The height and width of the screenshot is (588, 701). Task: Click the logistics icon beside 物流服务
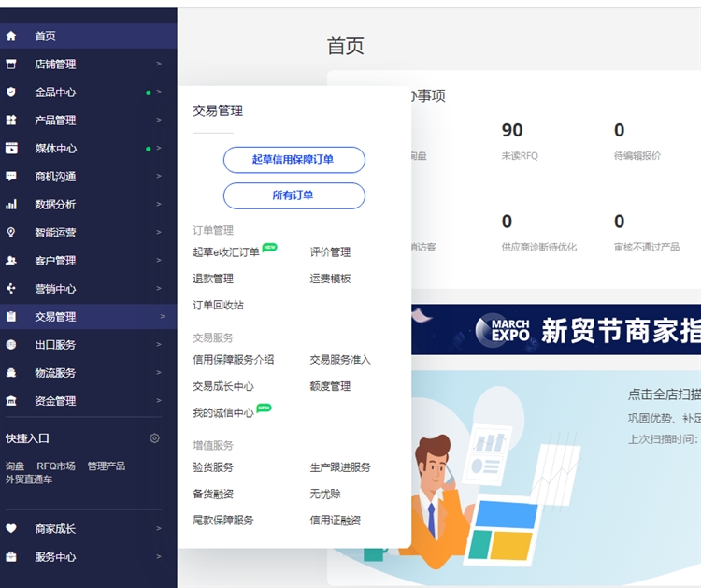click(x=11, y=373)
